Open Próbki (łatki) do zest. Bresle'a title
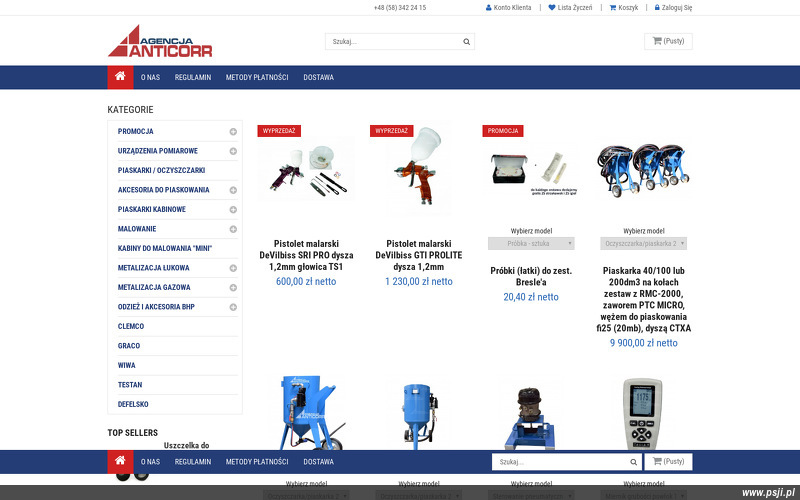The image size is (800, 500). [531, 277]
